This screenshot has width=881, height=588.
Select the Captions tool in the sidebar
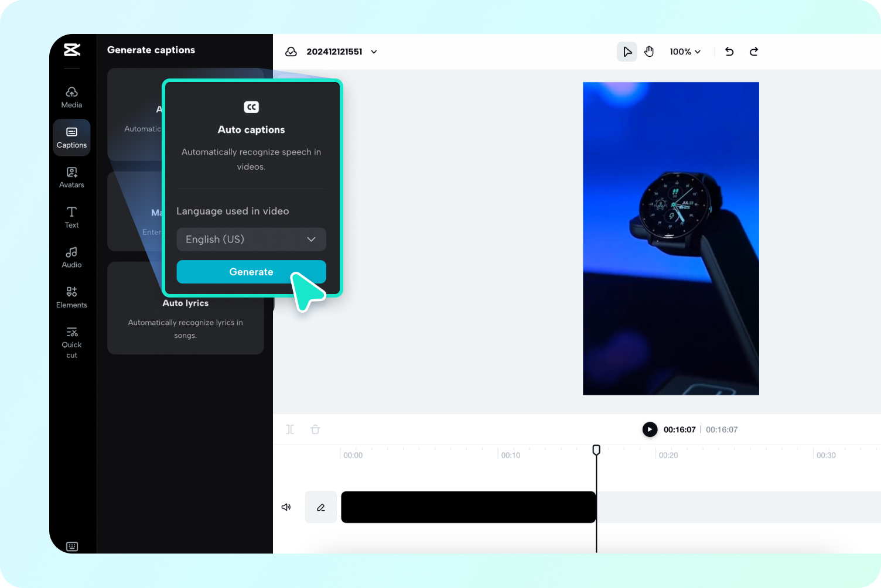pos(71,138)
